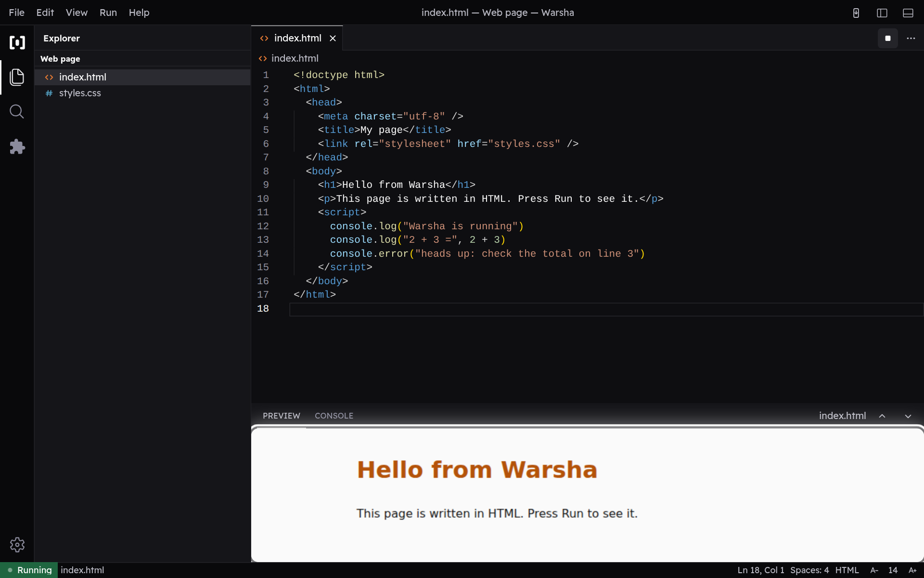Viewport: 924px width, 578px height.
Task: Click index.html in the status bar
Action: point(82,570)
